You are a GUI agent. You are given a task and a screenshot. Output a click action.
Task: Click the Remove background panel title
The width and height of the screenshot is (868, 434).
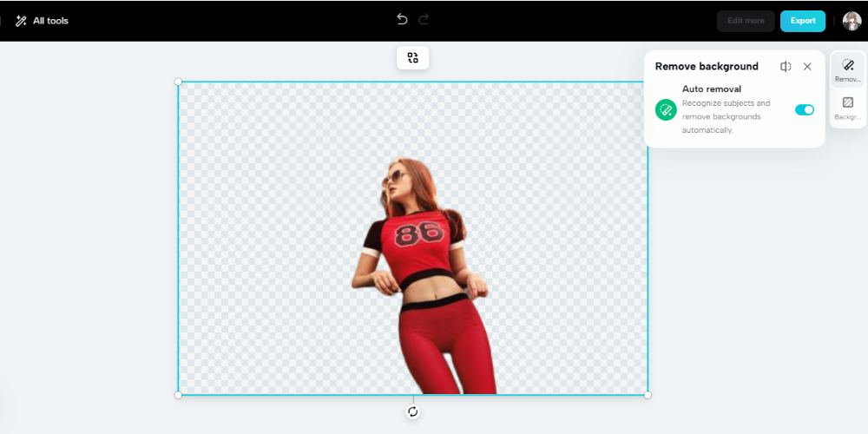click(707, 67)
